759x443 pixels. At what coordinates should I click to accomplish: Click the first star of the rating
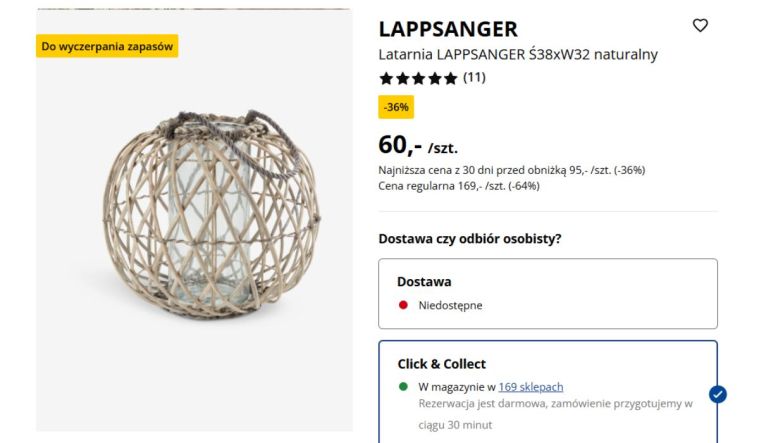click(386, 78)
